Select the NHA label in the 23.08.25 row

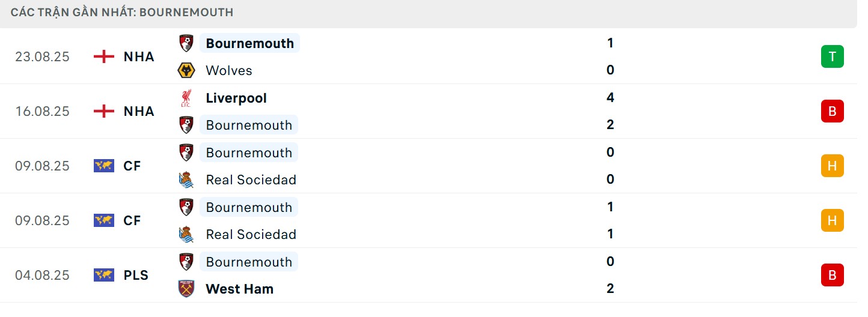pyautogui.click(x=139, y=56)
